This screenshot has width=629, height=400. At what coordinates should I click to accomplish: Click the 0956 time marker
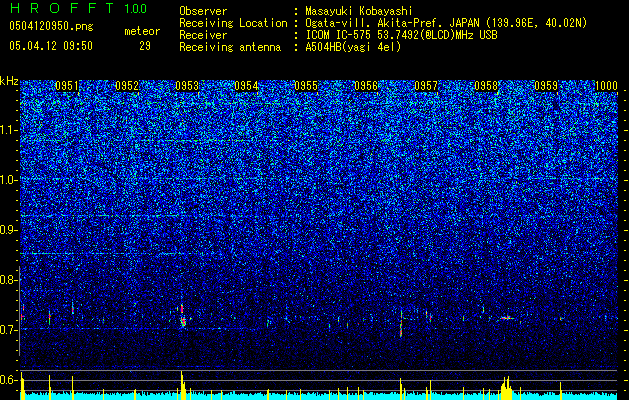pyautogui.click(x=366, y=86)
